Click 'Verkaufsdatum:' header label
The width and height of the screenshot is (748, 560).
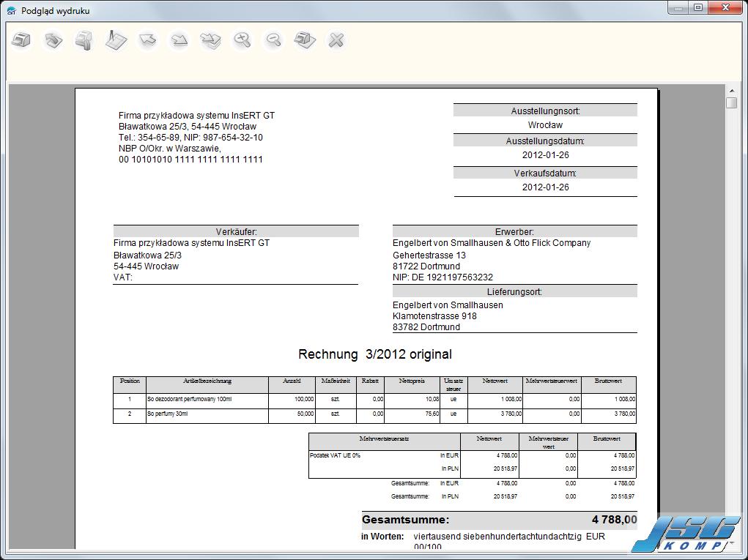tap(545, 173)
